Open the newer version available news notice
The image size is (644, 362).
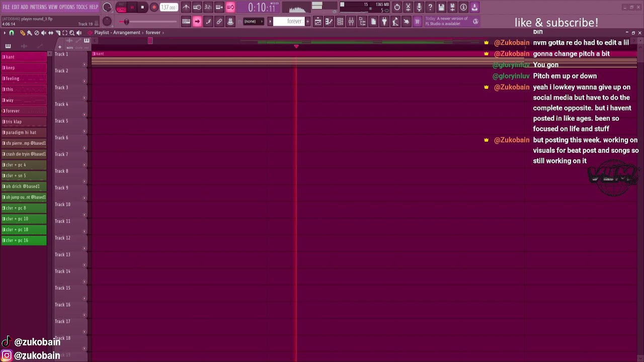click(x=452, y=21)
